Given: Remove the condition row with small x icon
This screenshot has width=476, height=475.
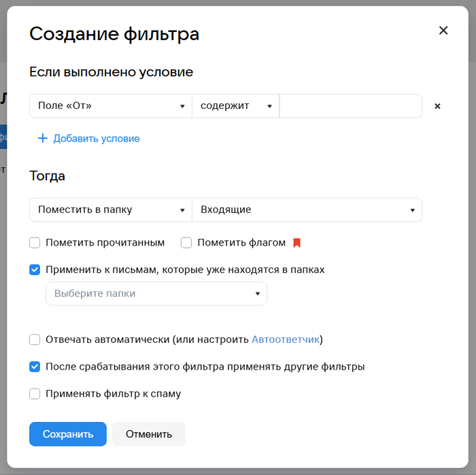Looking at the screenshot, I should tap(437, 106).
